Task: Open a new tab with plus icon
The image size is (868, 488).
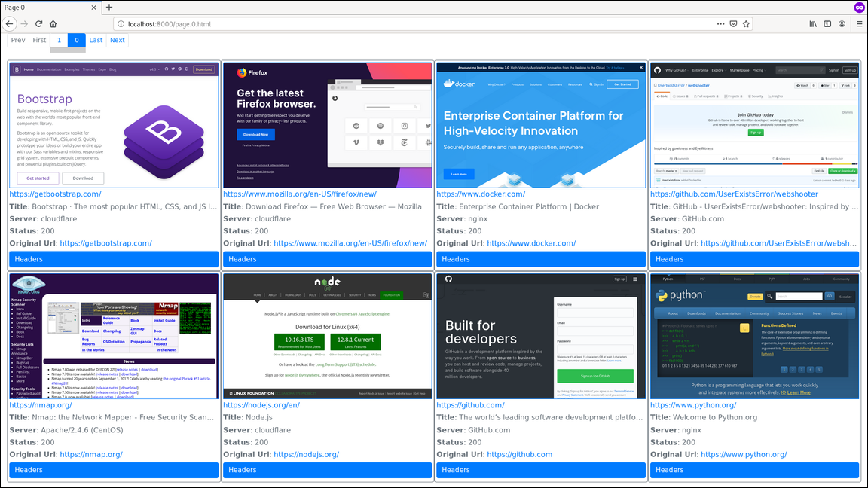Action: 109,8
